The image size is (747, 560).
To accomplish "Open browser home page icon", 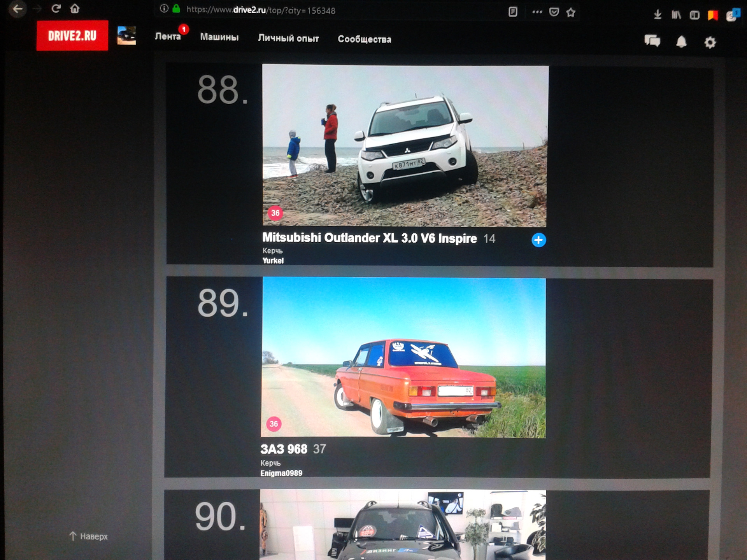I will point(75,9).
